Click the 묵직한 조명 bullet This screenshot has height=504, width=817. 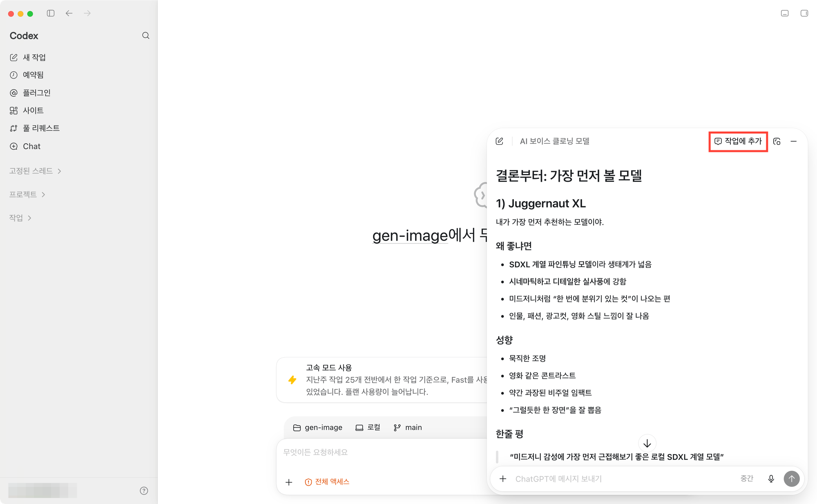[x=527, y=359]
